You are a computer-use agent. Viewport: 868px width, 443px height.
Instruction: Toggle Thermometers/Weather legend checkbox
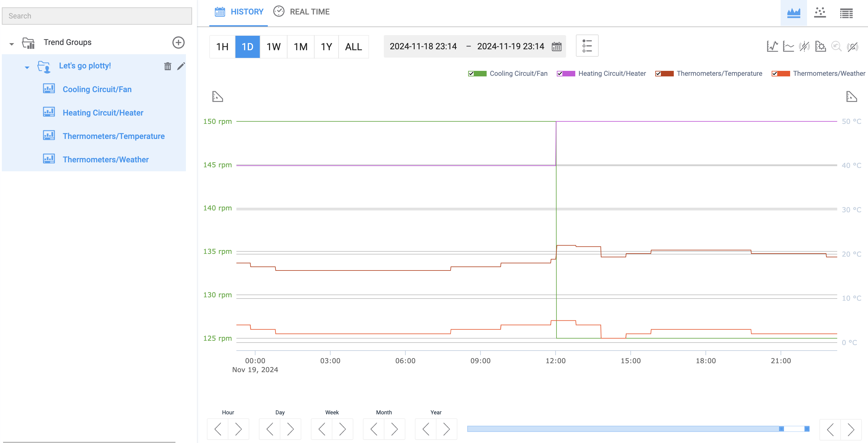coord(775,74)
